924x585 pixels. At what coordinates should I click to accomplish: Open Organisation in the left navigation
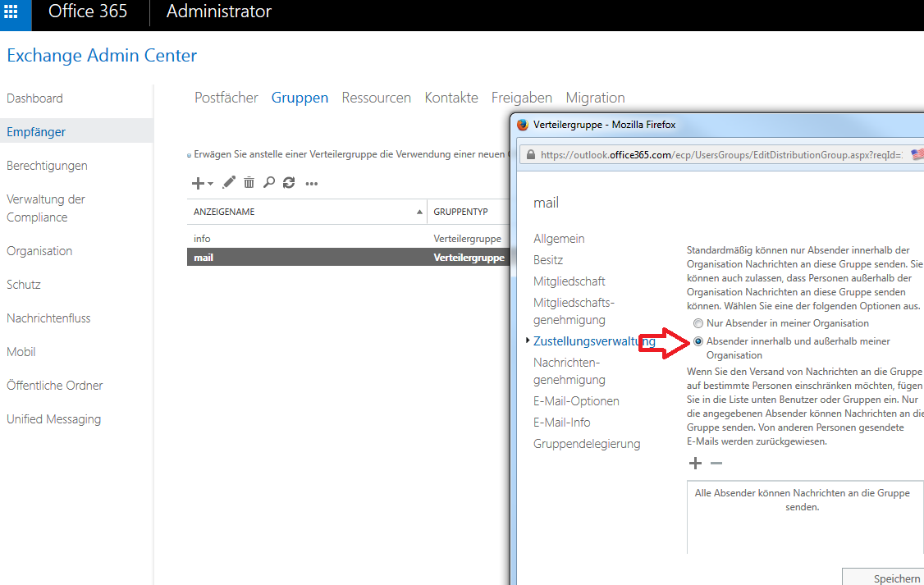click(39, 251)
